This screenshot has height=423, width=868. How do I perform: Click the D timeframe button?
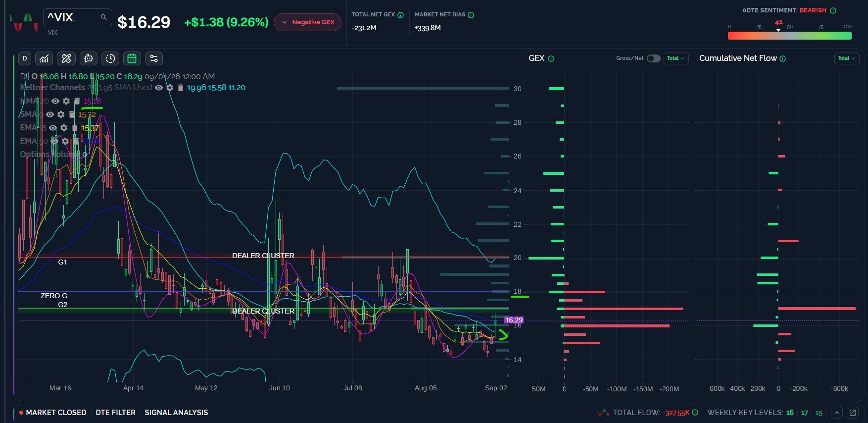(x=25, y=58)
